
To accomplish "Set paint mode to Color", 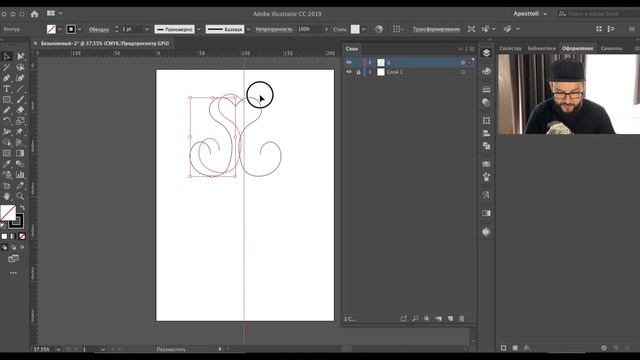I will (4, 236).
